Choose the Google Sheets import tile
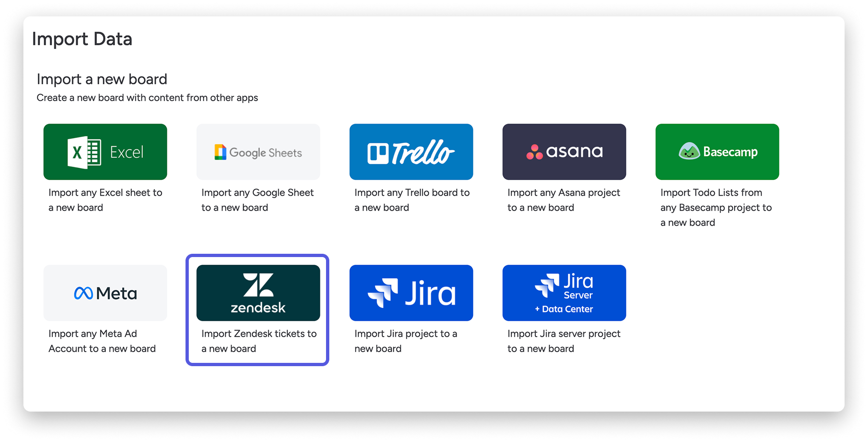The height and width of the screenshot is (442, 868). (258, 152)
